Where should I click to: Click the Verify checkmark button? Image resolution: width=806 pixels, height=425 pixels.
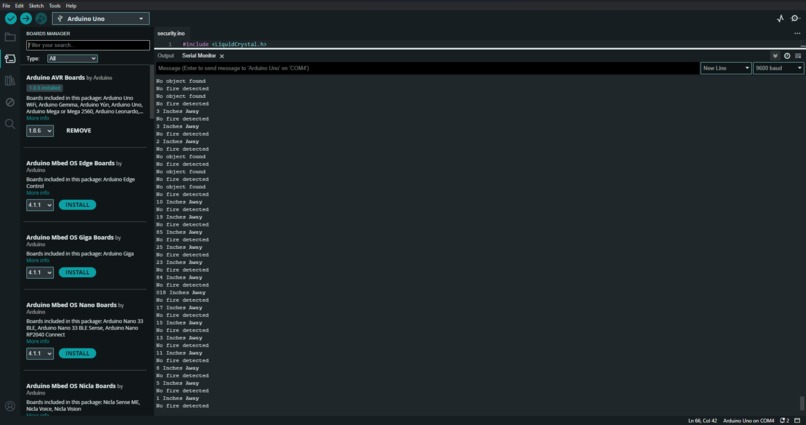coord(11,19)
